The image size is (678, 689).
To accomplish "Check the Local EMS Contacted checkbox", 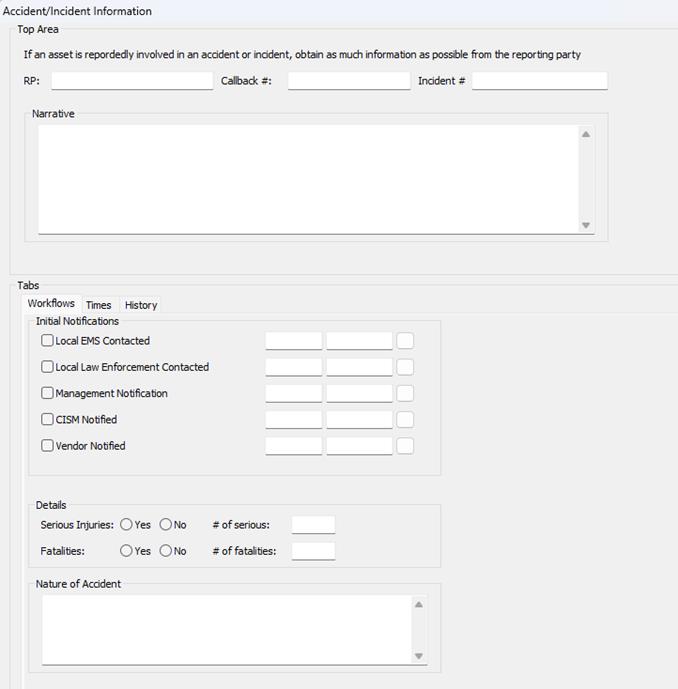I will [x=47, y=341].
